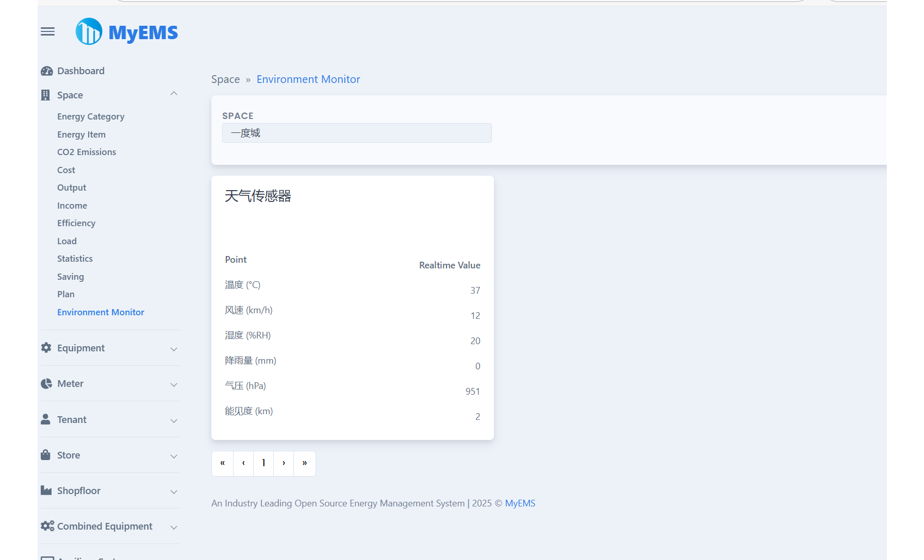The width and height of the screenshot is (924, 560).
Task: Click the Equipment gear icon
Action: click(x=46, y=348)
